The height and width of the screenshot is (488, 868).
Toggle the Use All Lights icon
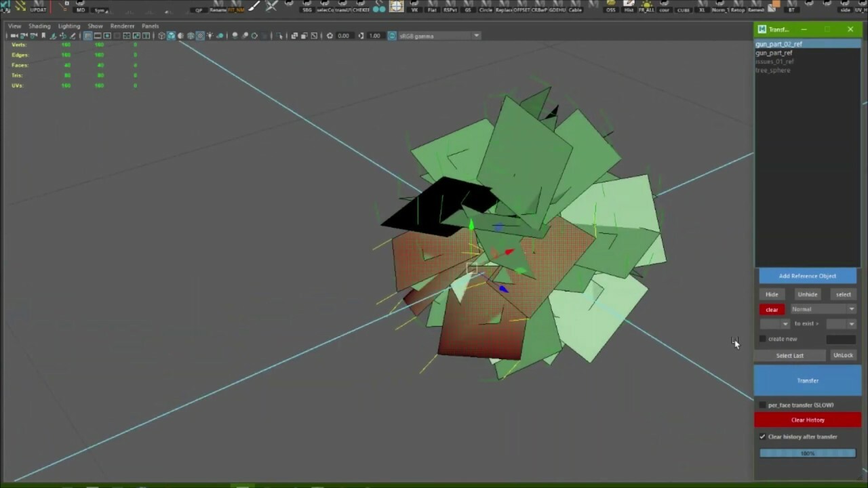[210, 36]
